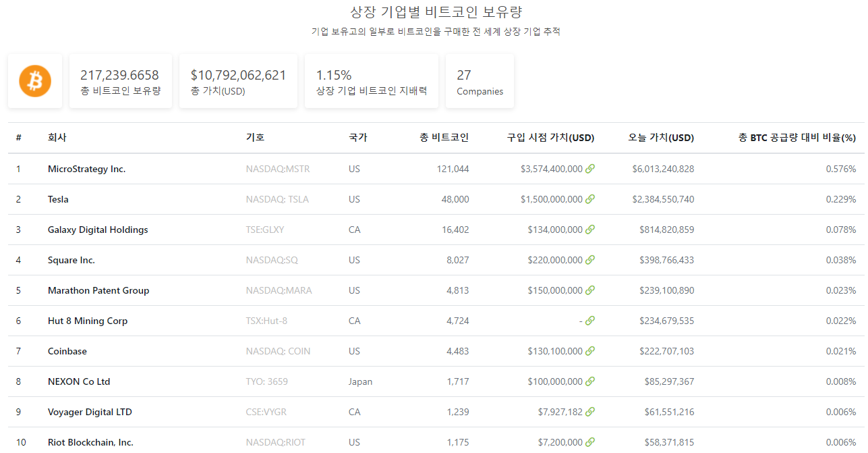
Task: Open the Marathon Patent Group source link icon
Action: click(x=590, y=290)
